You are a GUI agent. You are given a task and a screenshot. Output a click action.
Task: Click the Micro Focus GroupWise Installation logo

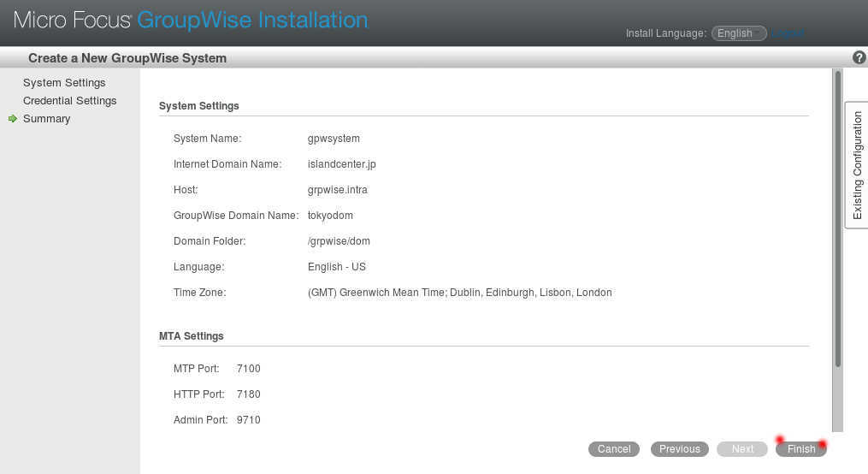point(191,21)
